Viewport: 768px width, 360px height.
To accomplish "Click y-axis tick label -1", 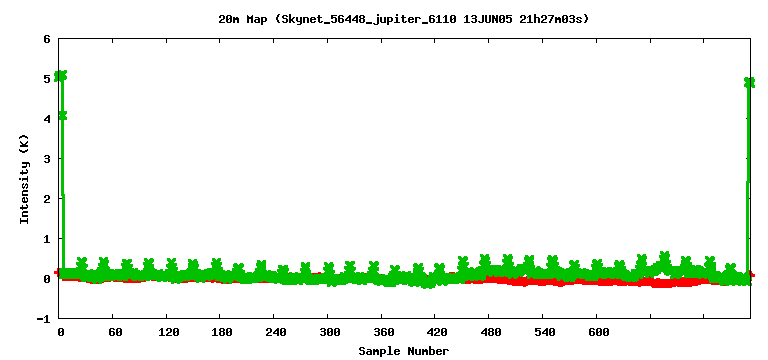I will click(x=44, y=318).
